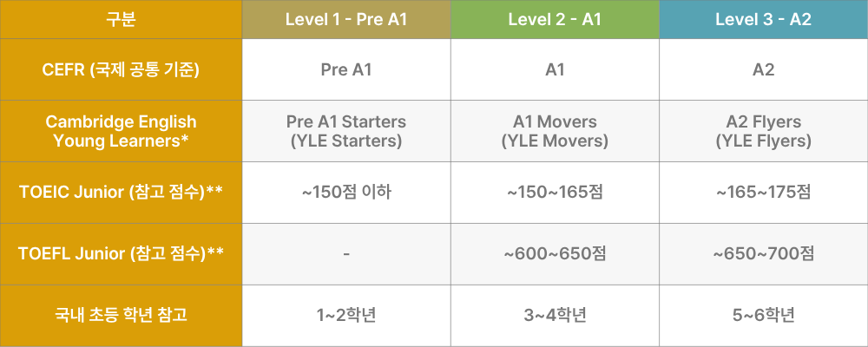
Task: Click the ~600~650점 cell
Action: pos(555,253)
